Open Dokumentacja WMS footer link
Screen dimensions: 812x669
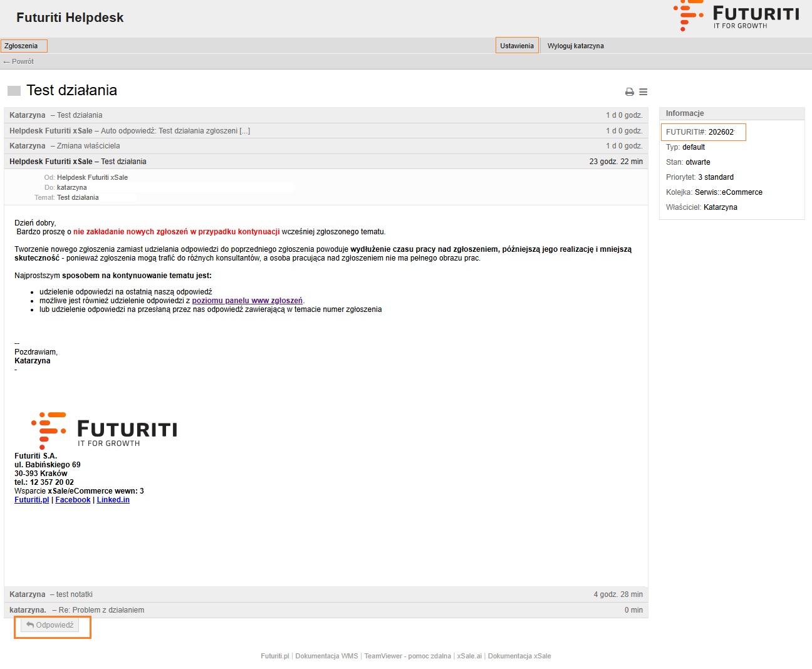click(x=326, y=656)
